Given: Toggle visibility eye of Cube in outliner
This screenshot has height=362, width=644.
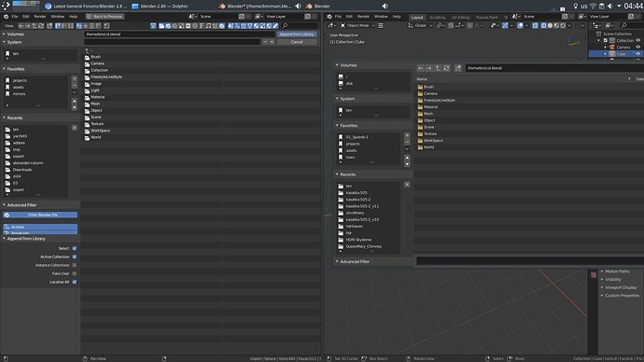Looking at the screenshot, I should click(637, 54).
